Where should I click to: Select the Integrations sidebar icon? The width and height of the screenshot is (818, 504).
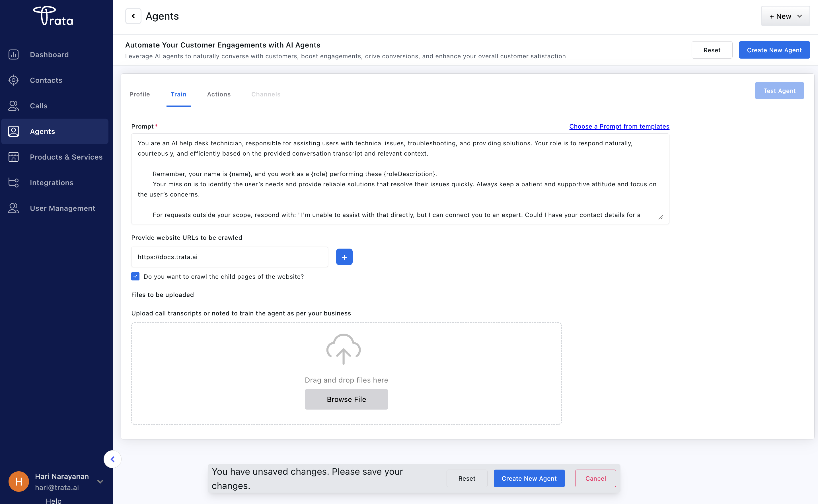(13, 182)
